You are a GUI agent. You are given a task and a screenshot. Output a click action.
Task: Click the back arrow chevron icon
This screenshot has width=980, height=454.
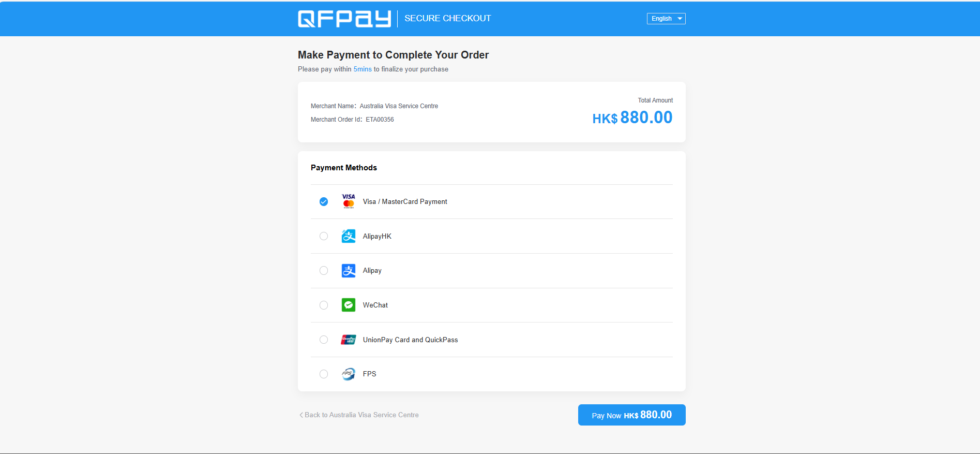click(301, 415)
